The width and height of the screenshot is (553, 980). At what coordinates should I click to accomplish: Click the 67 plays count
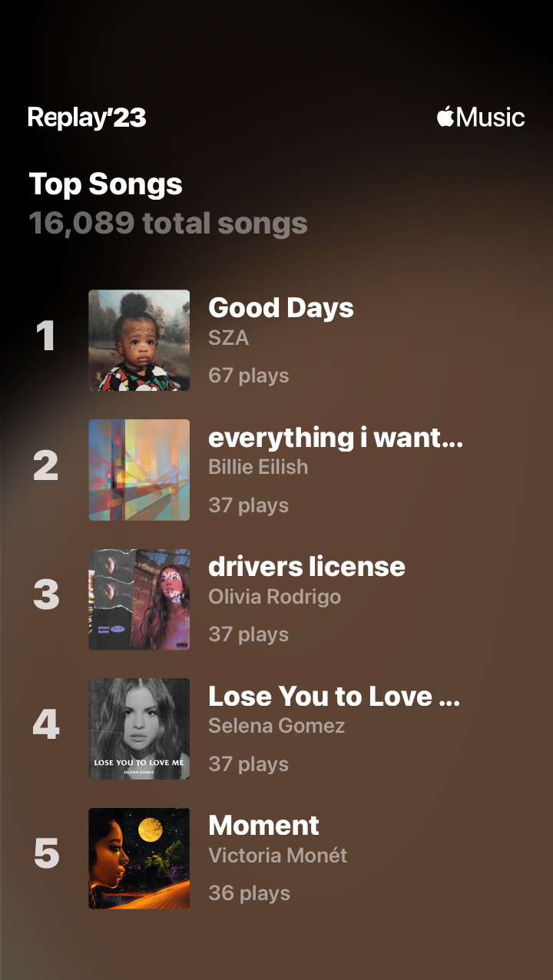point(249,376)
